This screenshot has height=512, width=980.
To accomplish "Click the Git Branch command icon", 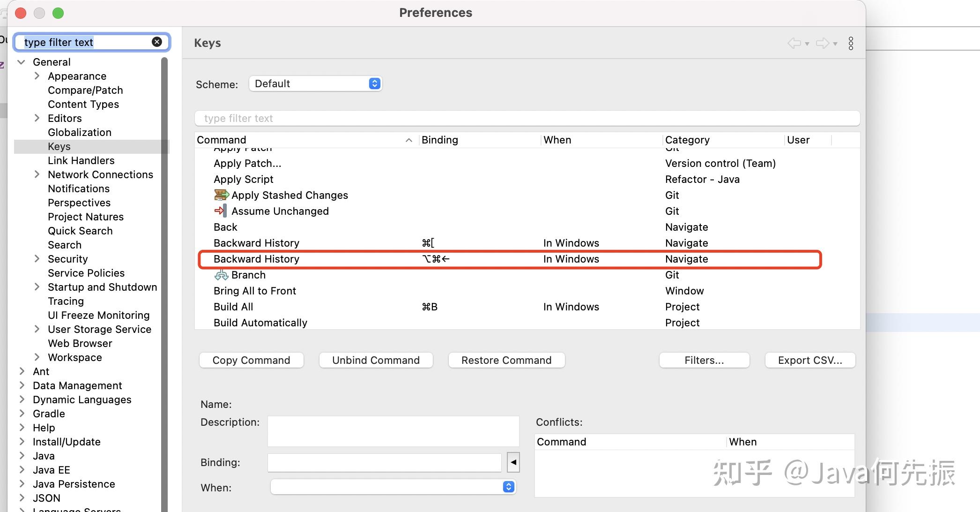I will coord(221,275).
